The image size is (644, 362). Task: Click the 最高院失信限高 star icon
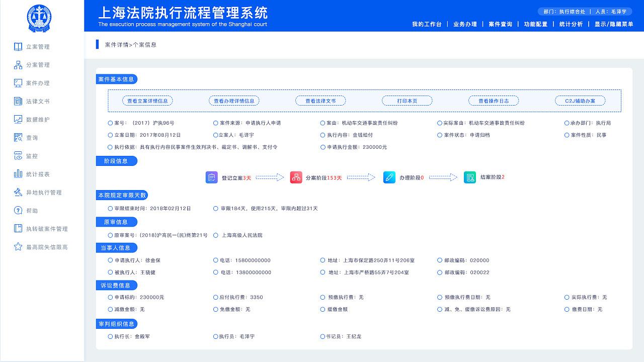[x=18, y=247]
